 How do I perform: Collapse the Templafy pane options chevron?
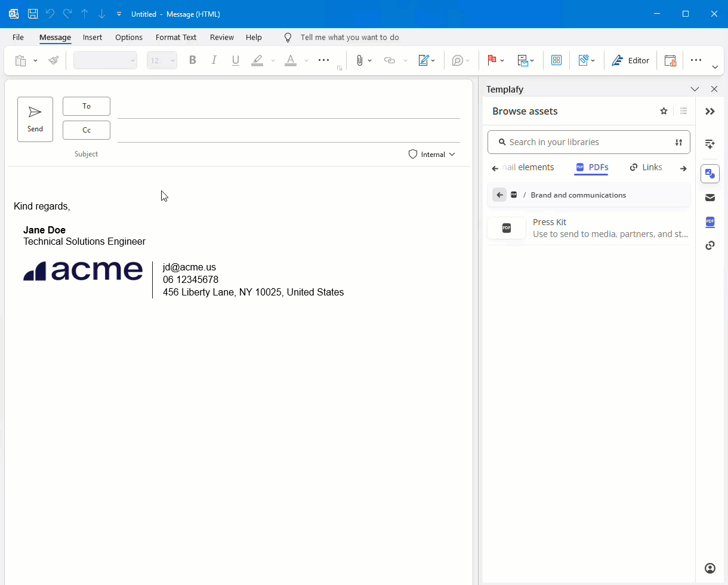[x=695, y=89]
